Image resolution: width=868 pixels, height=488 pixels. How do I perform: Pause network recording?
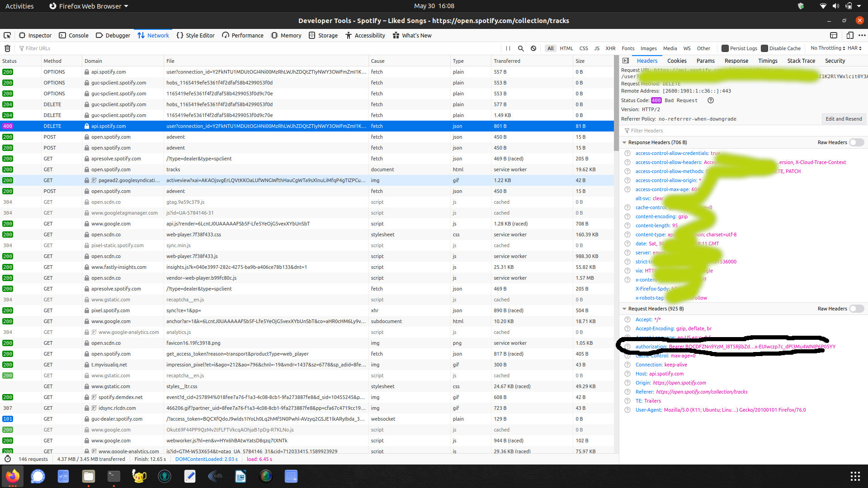[x=508, y=48]
